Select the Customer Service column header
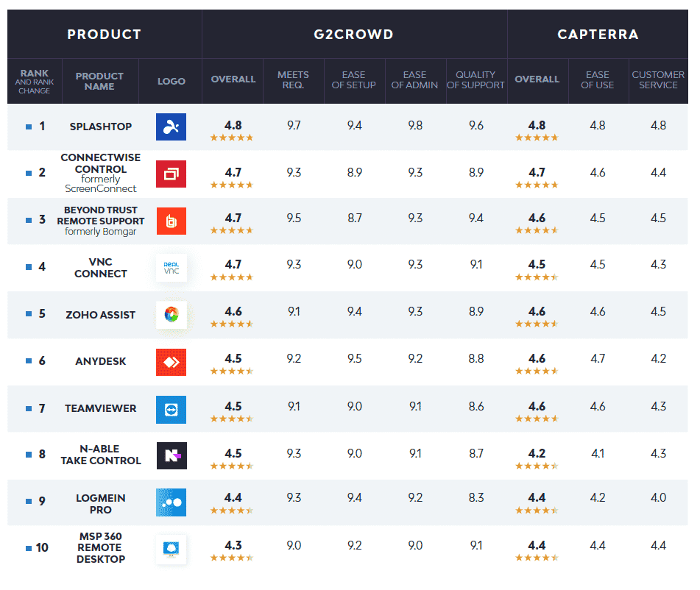700x590 pixels. pyautogui.click(x=658, y=80)
